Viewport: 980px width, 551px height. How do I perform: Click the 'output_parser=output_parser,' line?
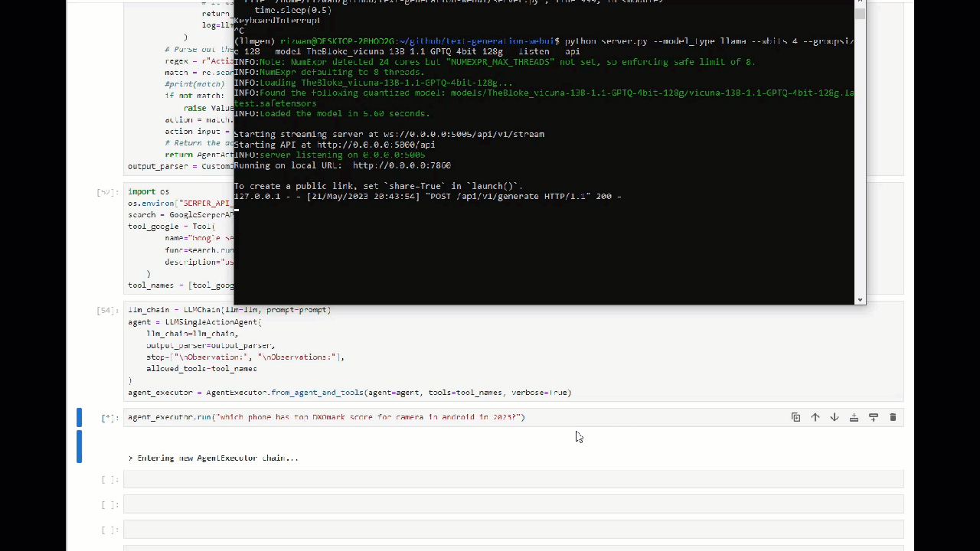211,346
